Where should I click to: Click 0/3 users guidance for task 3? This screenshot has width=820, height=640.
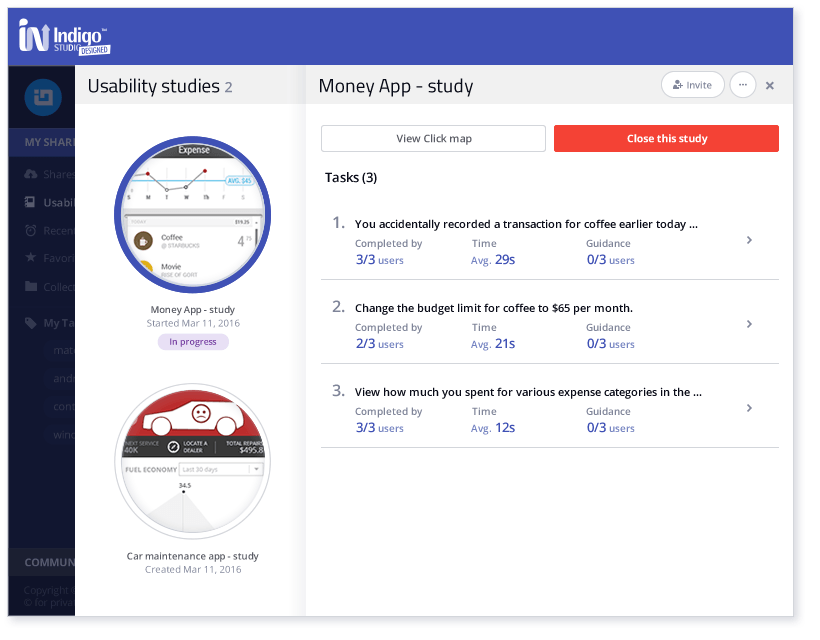pos(610,428)
